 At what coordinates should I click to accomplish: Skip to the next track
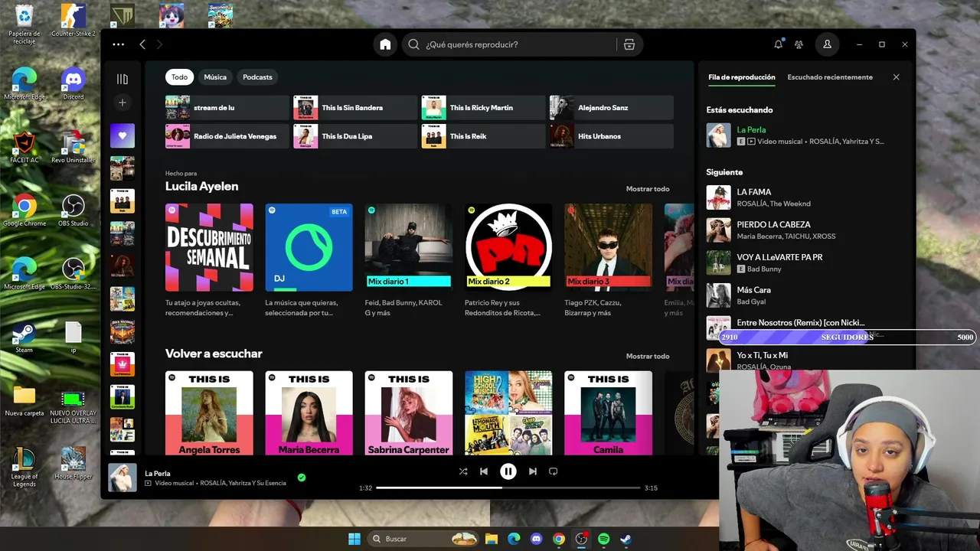tap(533, 471)
